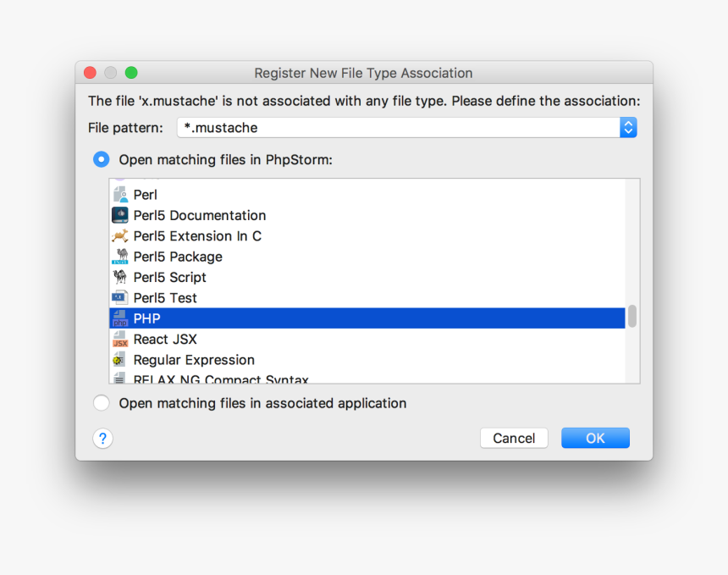Click the Perl file type icon
The width and height of the screenshot is (728, 575).
(120, 195)
